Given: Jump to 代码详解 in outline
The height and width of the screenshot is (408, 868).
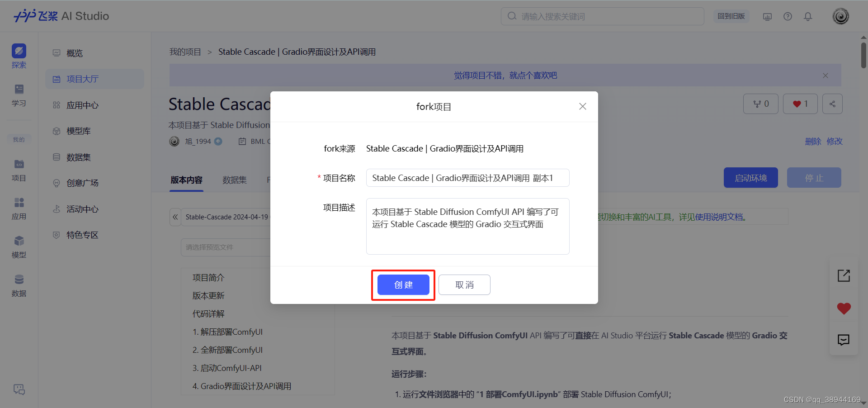Looking at the screenshot, I should click(x=208, y=314).
